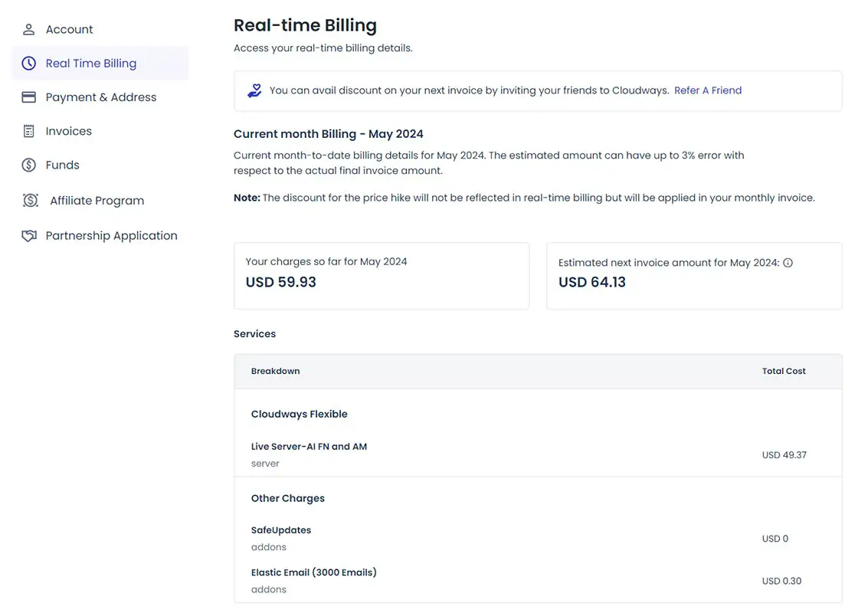The image size is (868, 613).
Task: Click 'Access your real-time billing details.' subtitle
Action: tap(323, 48)
